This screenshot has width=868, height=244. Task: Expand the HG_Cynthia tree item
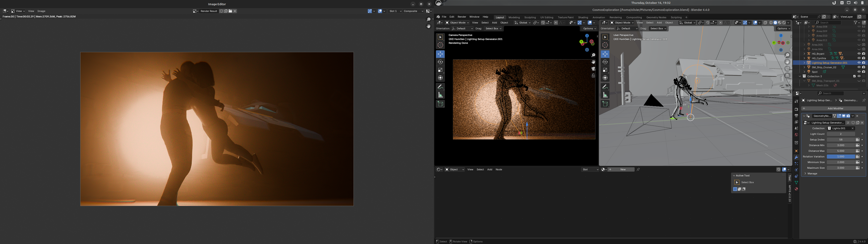pyautogui.click(x=804, y=58)
